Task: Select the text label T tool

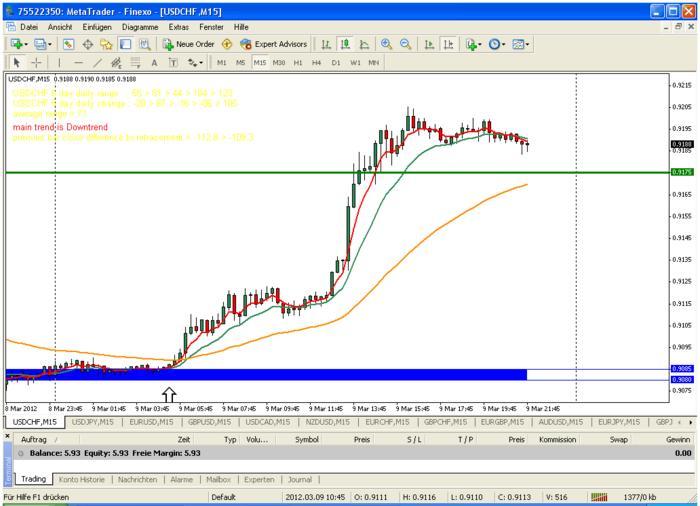Action: point(173,63)
